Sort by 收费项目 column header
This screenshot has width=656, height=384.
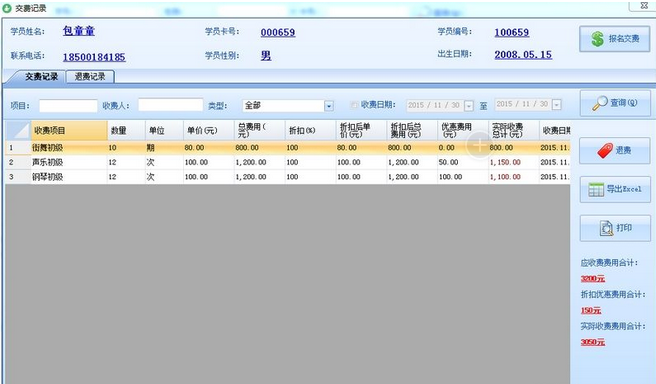click(x=69, y=131)
